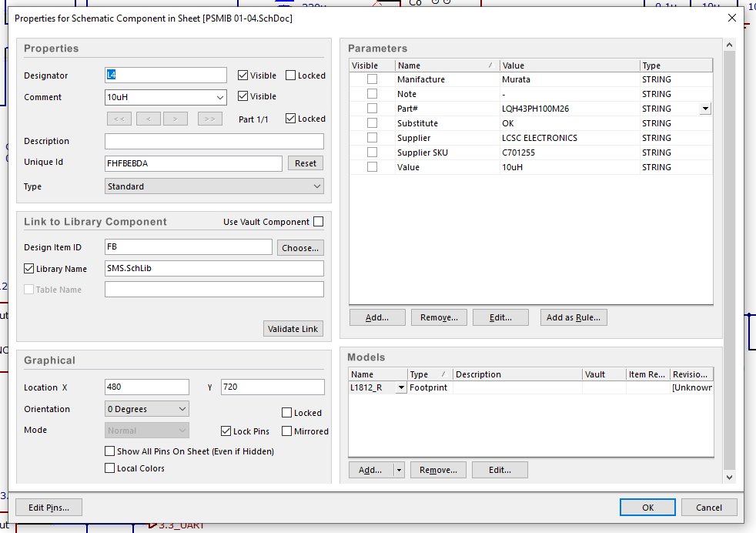Open the Orientation 0 Degrees dropdown
Viewport: 756px width, 533px height.
pos(146,408)
